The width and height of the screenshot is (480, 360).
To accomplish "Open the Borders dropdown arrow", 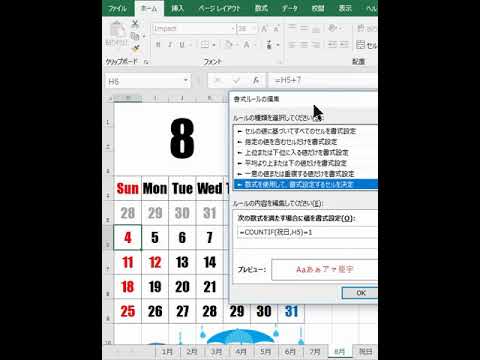I will click(213, 45).
